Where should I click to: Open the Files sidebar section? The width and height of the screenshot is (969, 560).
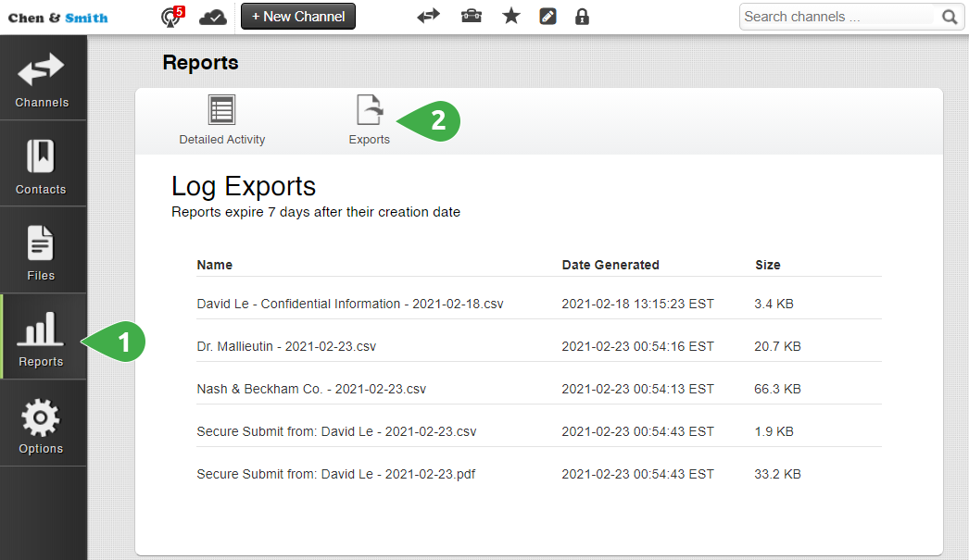coord(43,251)
